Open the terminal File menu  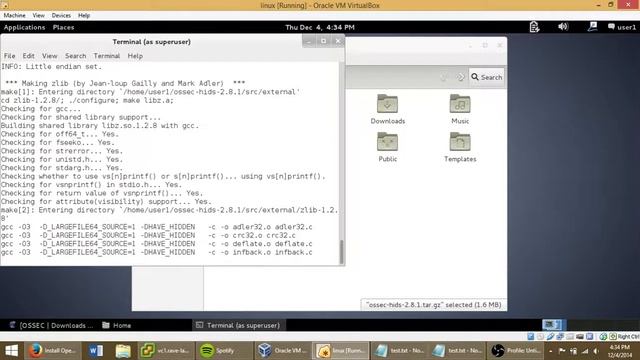(9, 56)
